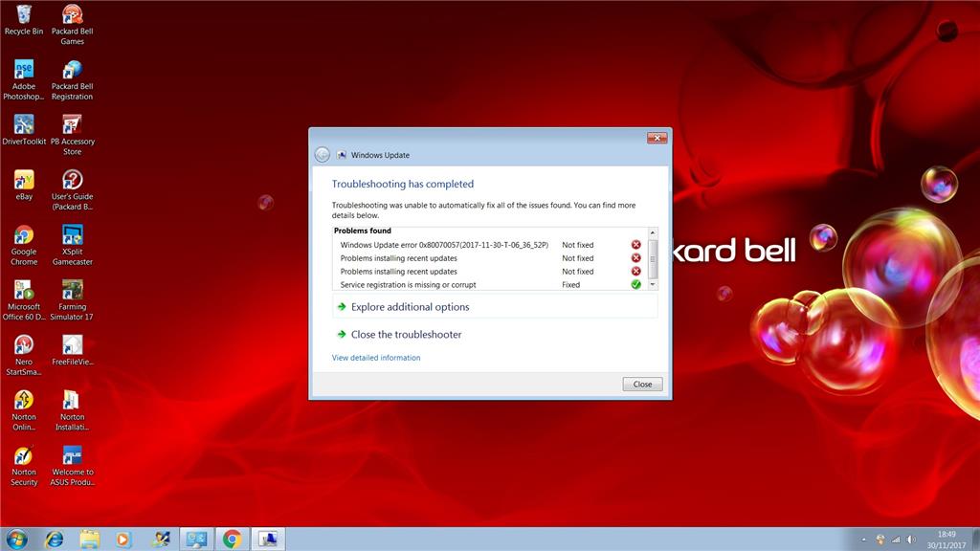Open Nero StartSmart desktop icon
The image size is (980, 551).
[24, 355]
